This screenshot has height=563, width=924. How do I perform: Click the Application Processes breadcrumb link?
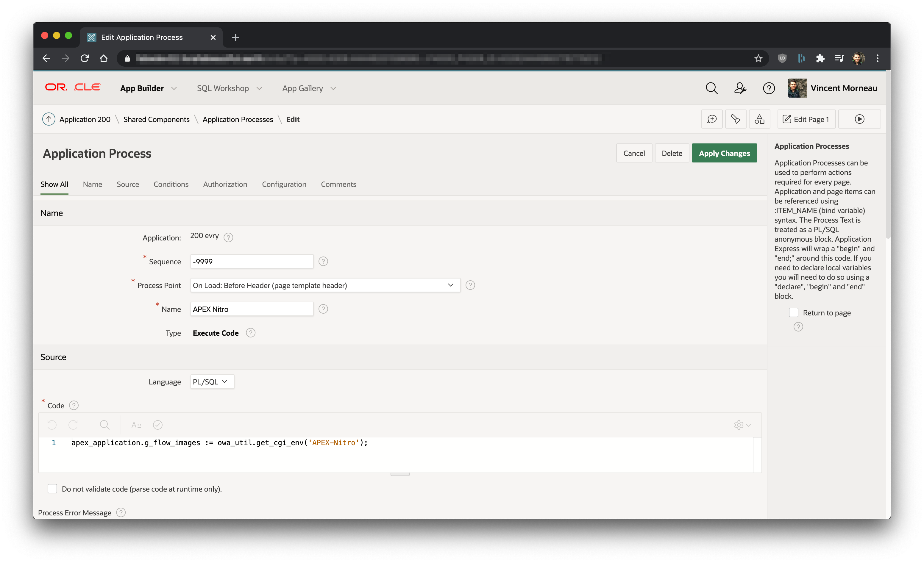(237, 119)
